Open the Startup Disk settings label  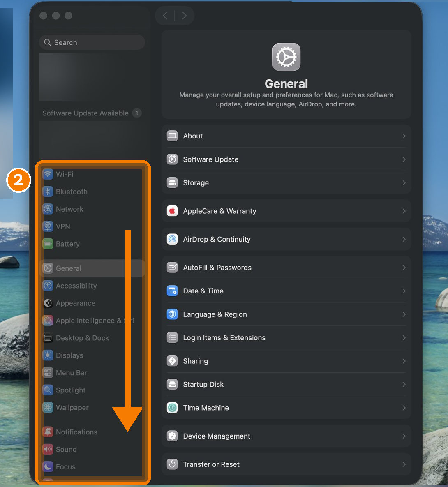(203, 384)
